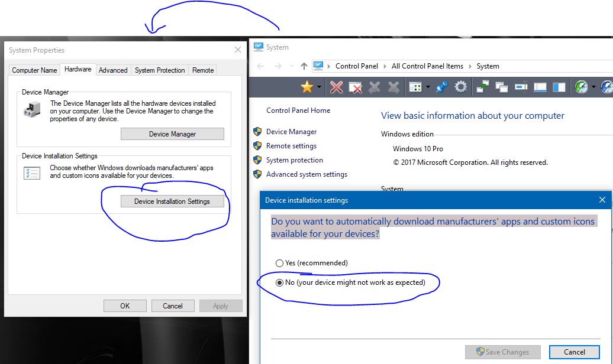
Task: Click the small blue bar window icon
Action: (x=521, y=86)
